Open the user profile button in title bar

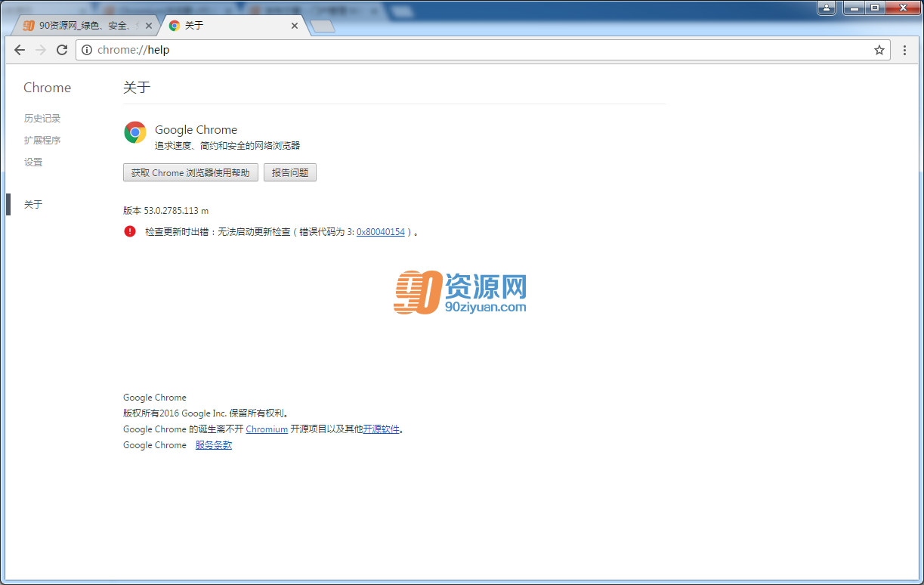[x=827, y=8]
